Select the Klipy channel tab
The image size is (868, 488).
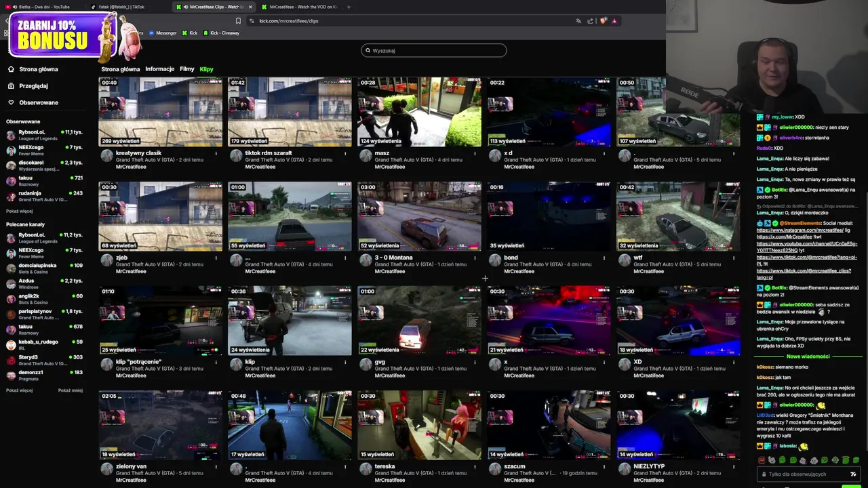(x=206, y=69)
